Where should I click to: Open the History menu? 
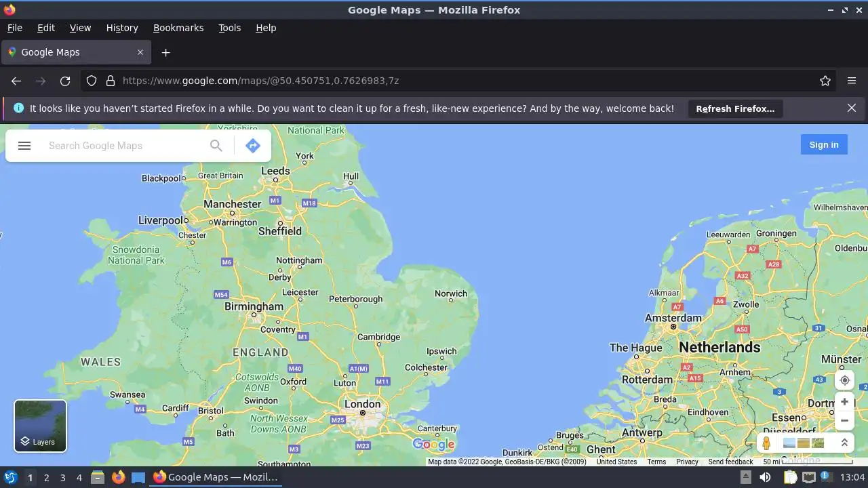(x=122, y=28)
